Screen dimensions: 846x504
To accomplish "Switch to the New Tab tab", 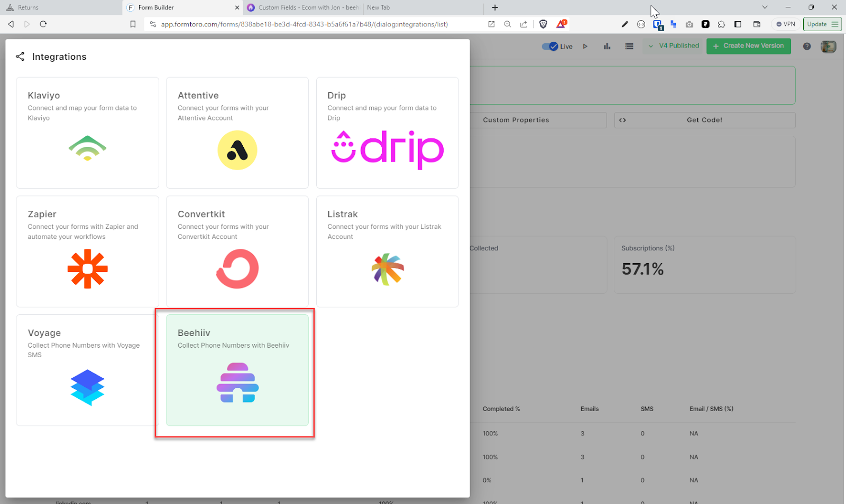I will pyautogui.click(x=423, y=7).
